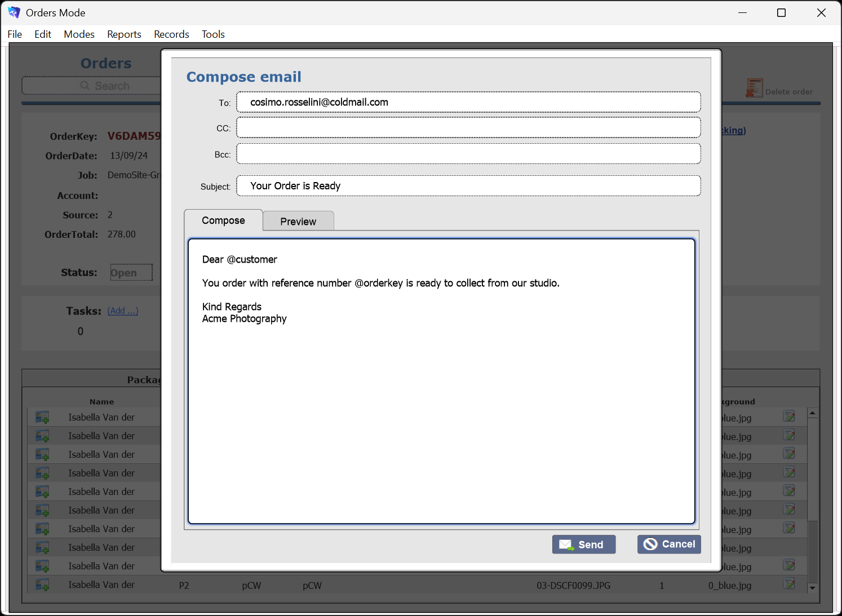Click the Send envelope icon
842x616 pixels.
565,544
